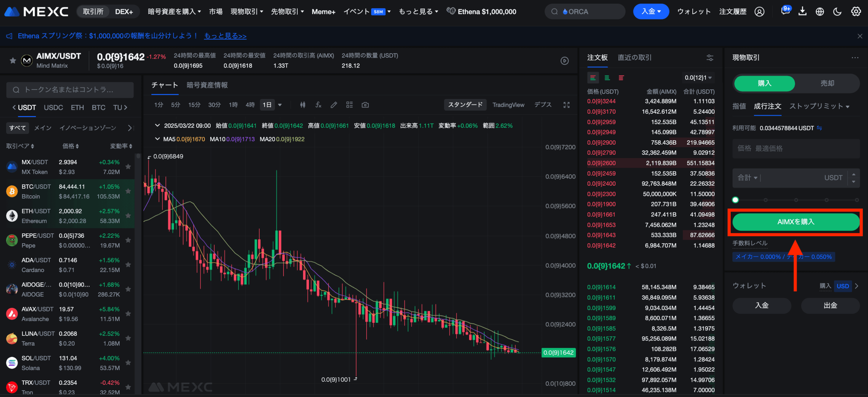
Task: Set amount slider to maximum mark
Action: [856, 200]
